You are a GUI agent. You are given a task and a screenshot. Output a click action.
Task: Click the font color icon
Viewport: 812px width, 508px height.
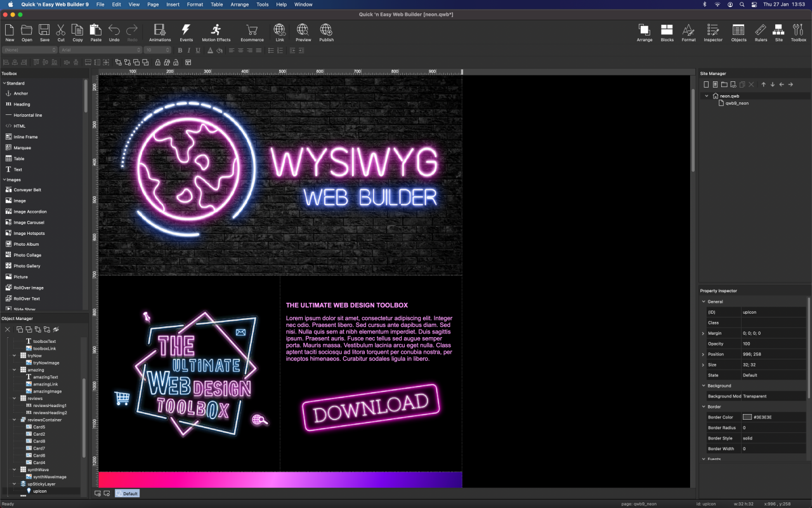click(x=210, y=50)
